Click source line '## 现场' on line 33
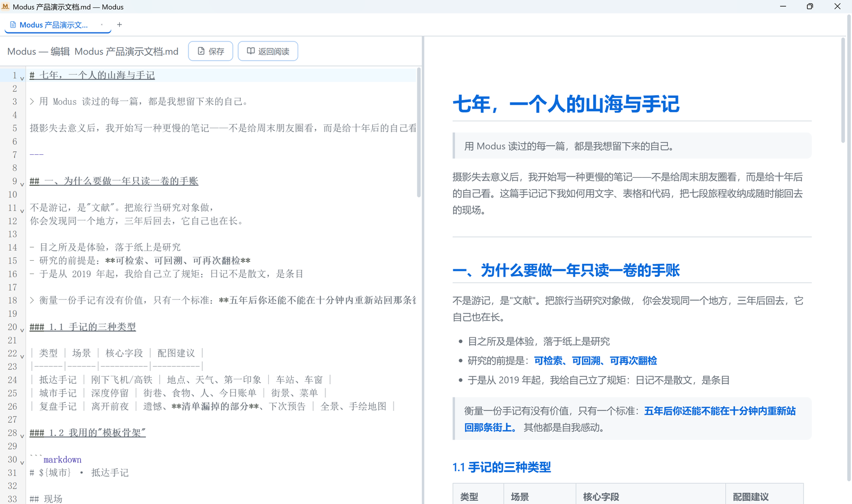 [x=46, y=499]
